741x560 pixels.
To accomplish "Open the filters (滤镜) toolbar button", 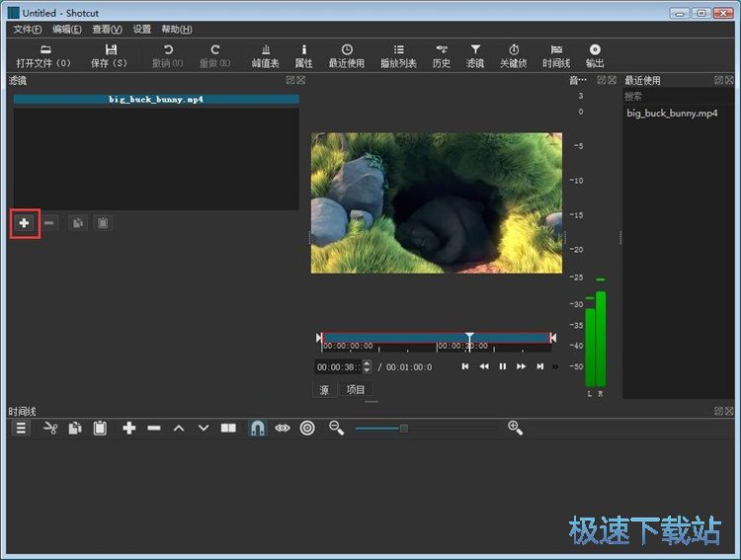I will (475, 55).
